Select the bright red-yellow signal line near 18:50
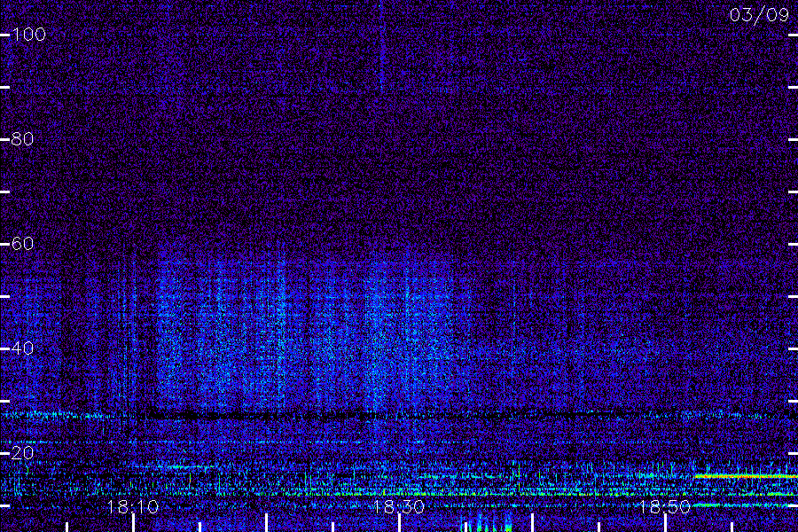Image resolution: width=798 pixels, height=532 pixels. click(x=746, y=476)
